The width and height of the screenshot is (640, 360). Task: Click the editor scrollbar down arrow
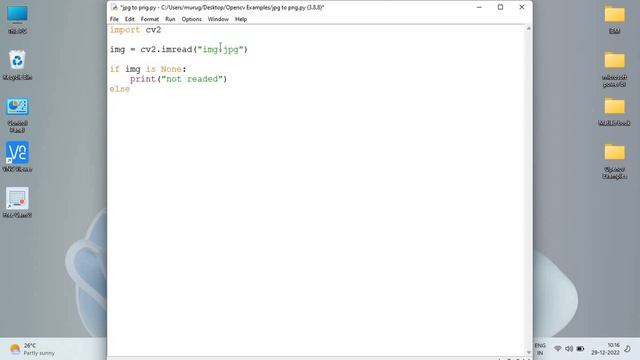529,352
